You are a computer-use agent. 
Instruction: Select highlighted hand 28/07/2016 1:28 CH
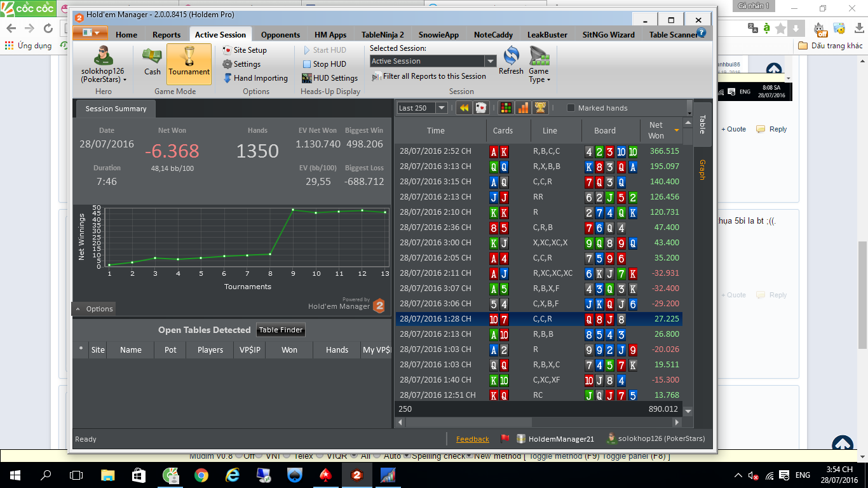pyautogui.click(x=539, y=319)
